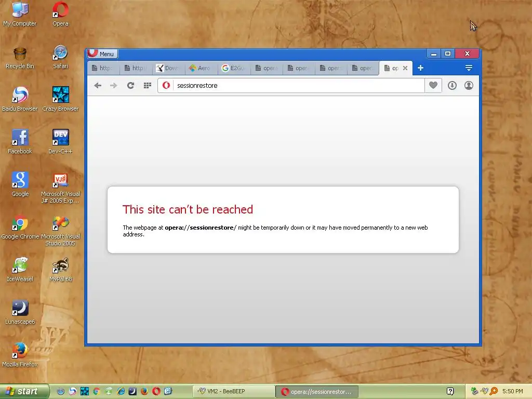Image resolution: width=532 pixels, height=399 pixels.
Task: Open a new tab with plus button
Action: 420,68
